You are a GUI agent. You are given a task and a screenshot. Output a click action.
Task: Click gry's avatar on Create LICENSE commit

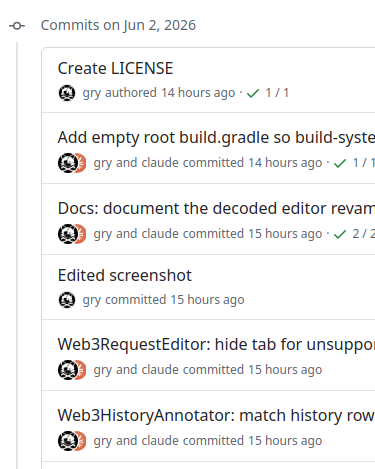67,93
